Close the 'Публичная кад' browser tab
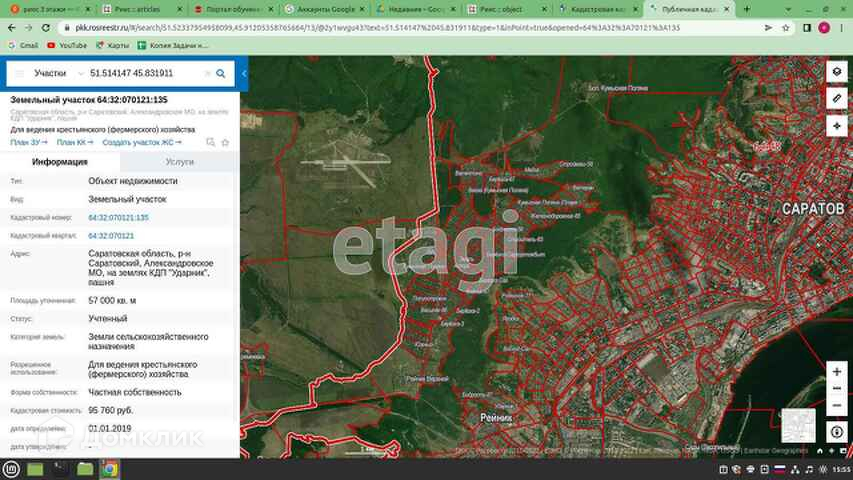 [x=726, y=9]
